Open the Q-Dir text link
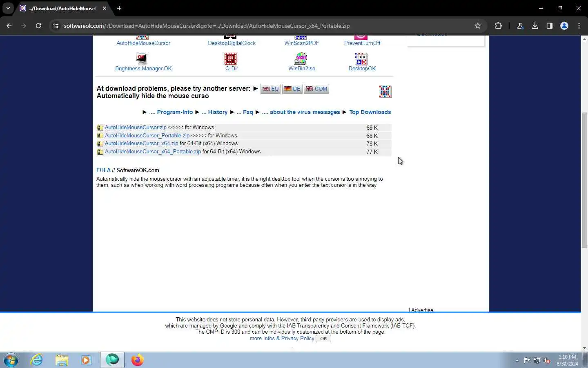This screenshot has width=588, height=368. pos(232,68)
